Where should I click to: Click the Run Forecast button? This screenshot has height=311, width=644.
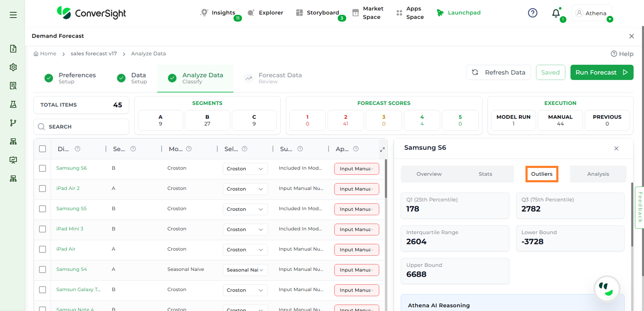point(601,73)
